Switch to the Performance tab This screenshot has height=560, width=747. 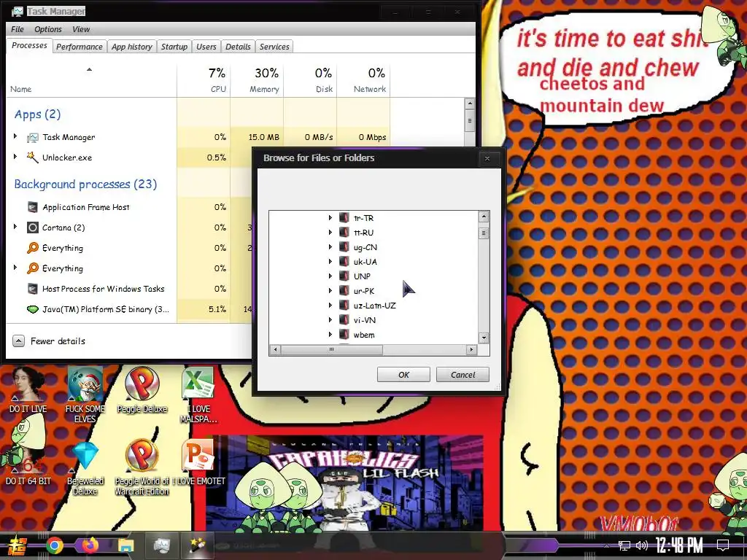click(x=79, y=47)
